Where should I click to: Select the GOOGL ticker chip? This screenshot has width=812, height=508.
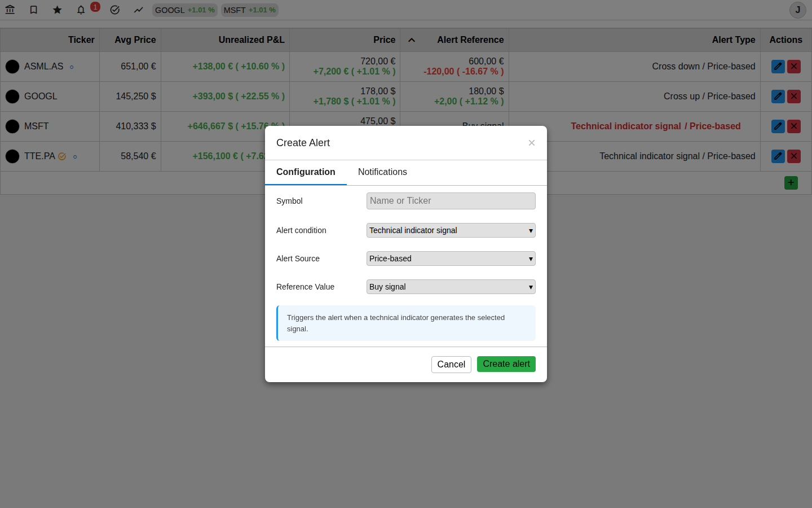[x=185, y=10]
